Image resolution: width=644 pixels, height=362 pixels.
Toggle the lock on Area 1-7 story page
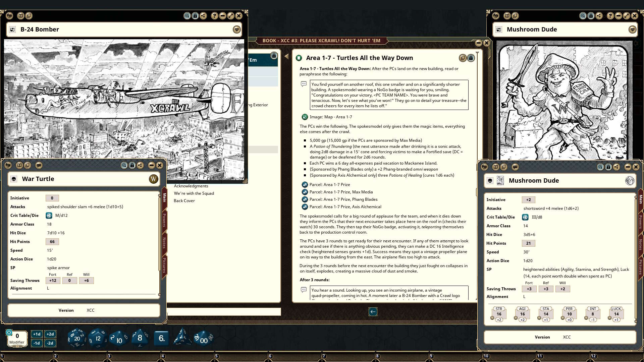pyautogui.click(x=471, y=58)
